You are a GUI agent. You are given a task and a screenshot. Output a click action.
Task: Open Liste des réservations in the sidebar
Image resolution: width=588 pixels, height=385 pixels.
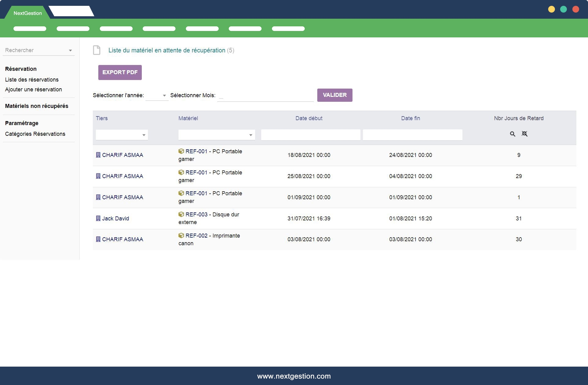pyautogui.click(x=32, y=80)
